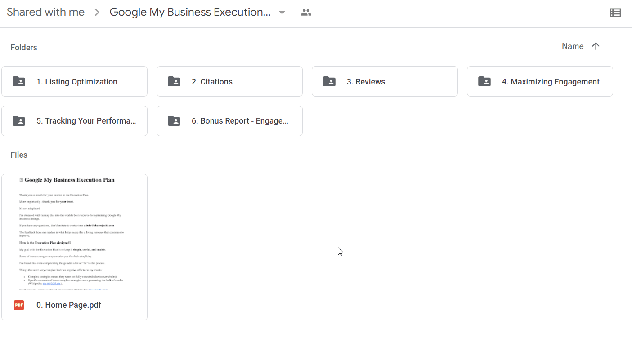632x364 pixels.
Task: Click the Files section heading
Action: [x=19, y=155]
